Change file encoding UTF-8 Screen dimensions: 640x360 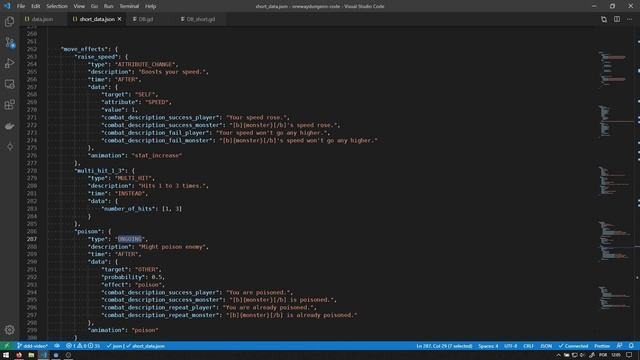pyautogui.click(x=511, y=346)
